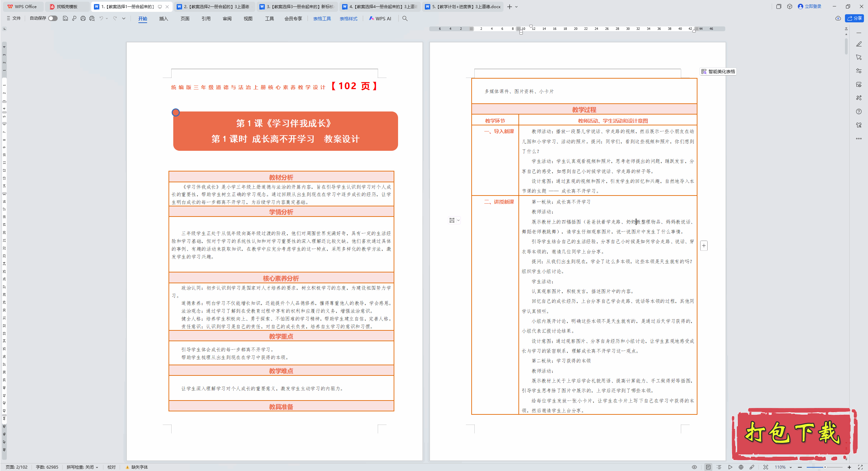
Task: Toggle the 自动保存 autosave switch
Action: point(53,18)
